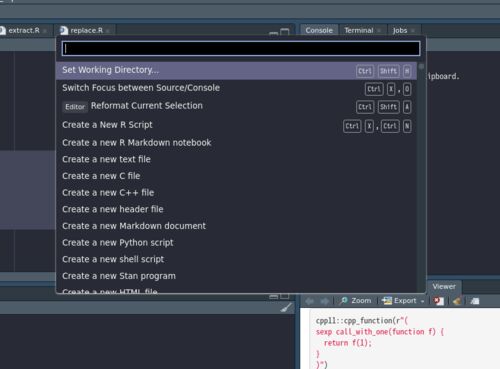500x369 pixels.
Task: Click Create a new shell script
Action: 236,259
